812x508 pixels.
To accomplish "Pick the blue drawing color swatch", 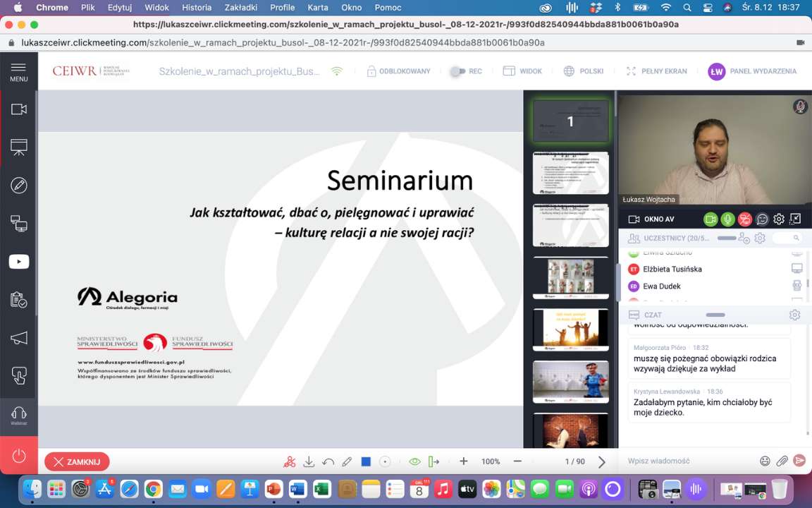I will (366, 461).
